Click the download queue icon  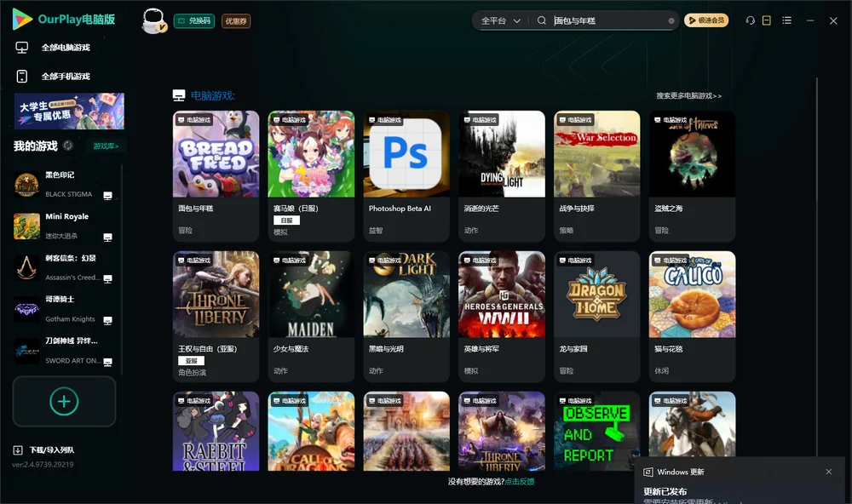(x=18, y=450)
